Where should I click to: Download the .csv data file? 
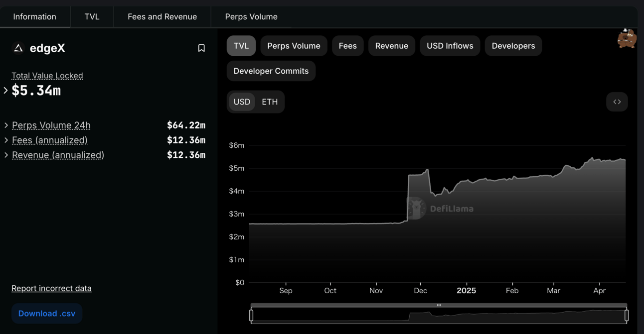point(47,314)
